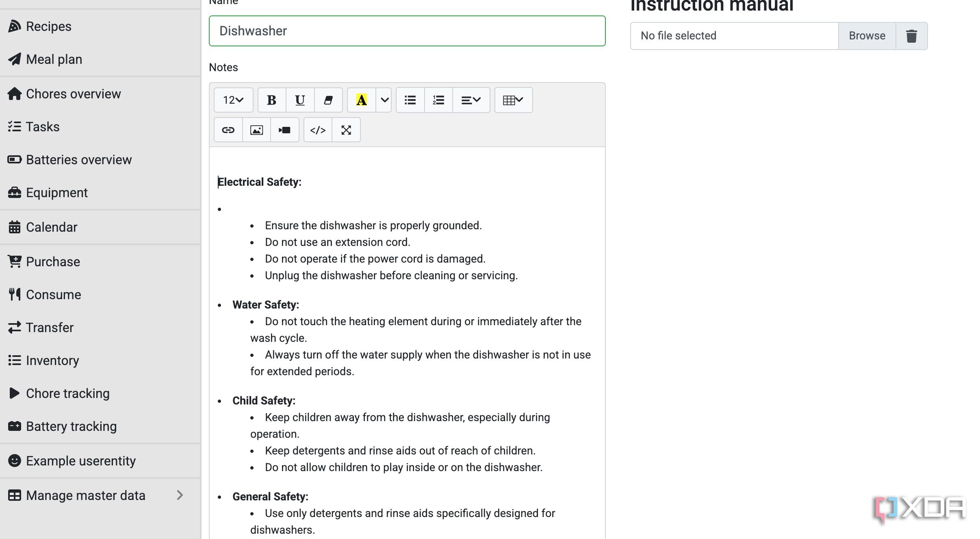Open Meal plan from the sidebar
Viewport: 980px width, 539px height.
100,59
